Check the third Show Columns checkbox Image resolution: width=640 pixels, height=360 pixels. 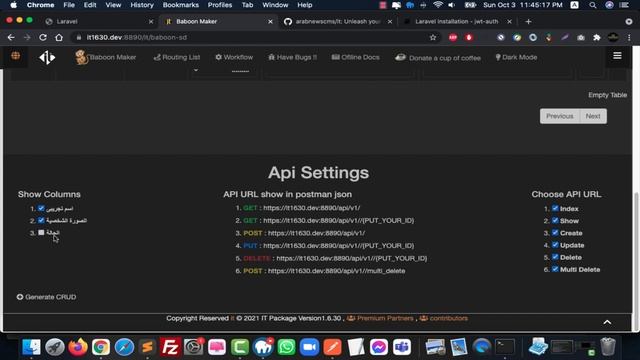coord(41,233)
